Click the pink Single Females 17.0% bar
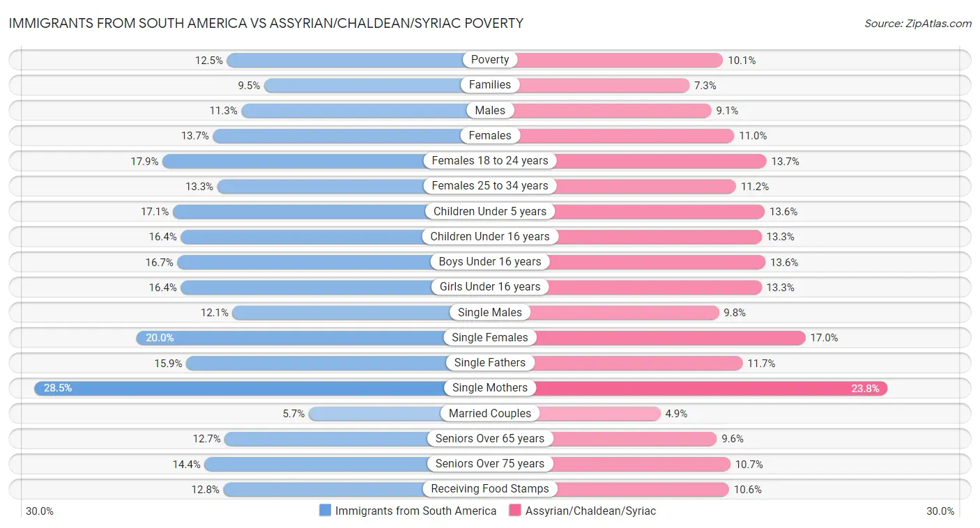The width and height of the screenshot is (980, 528). 669,338
